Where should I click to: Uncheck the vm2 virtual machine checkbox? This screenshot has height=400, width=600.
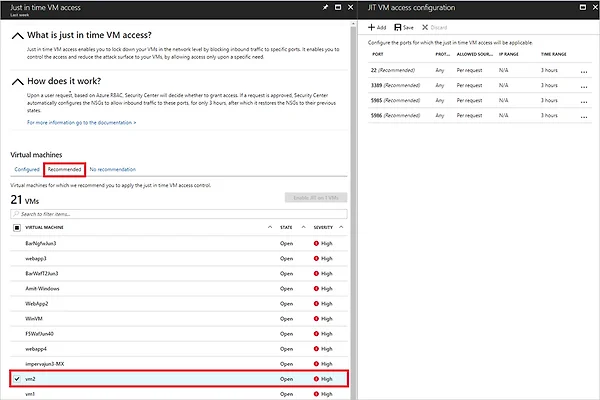click(x=17, y=379)
